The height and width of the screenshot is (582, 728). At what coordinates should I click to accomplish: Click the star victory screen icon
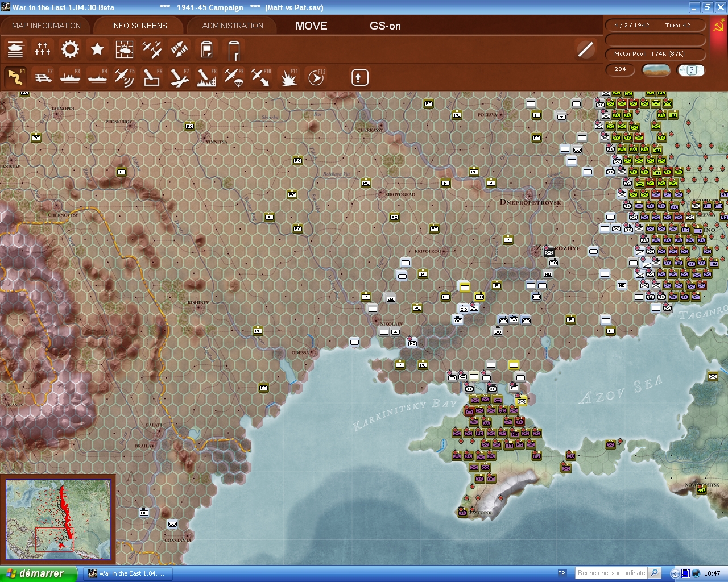coord(97,50)
